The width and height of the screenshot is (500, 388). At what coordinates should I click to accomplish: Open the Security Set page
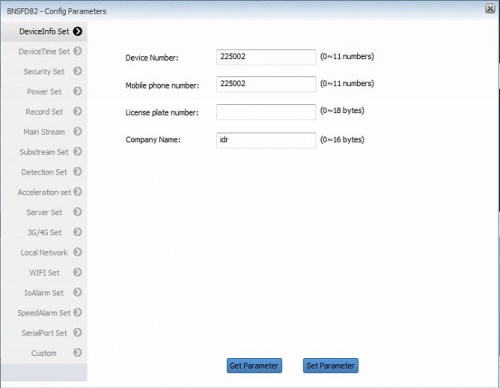(44, 71)
